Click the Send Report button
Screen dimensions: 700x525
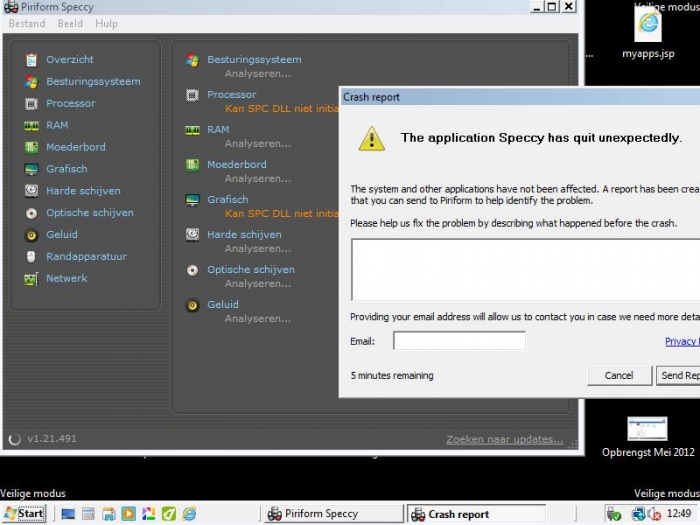point(678,375)
